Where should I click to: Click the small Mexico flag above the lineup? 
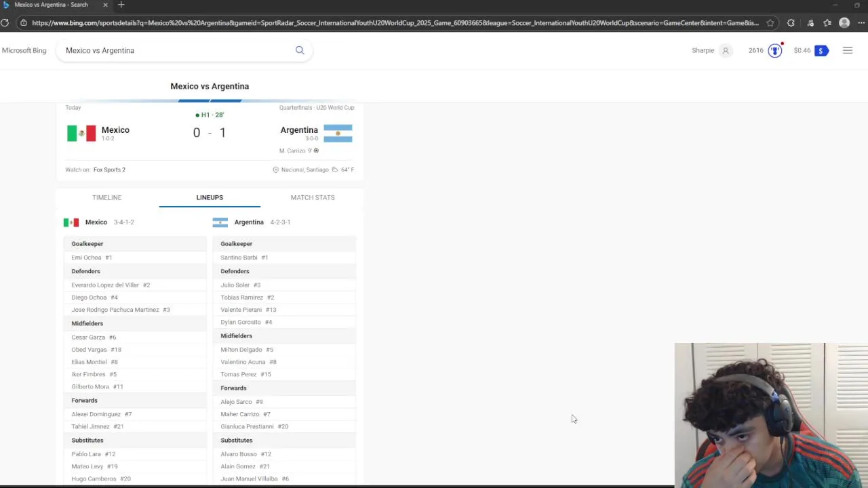(71, 222)
